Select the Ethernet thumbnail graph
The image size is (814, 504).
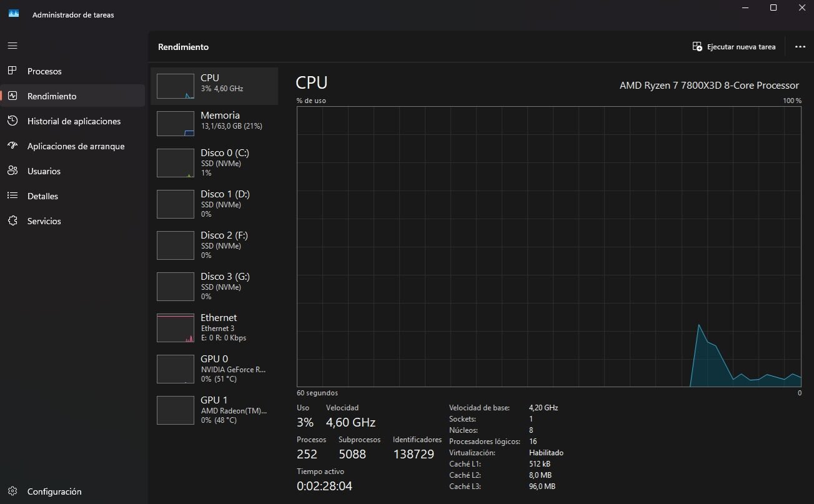click(x=176, y=328)
